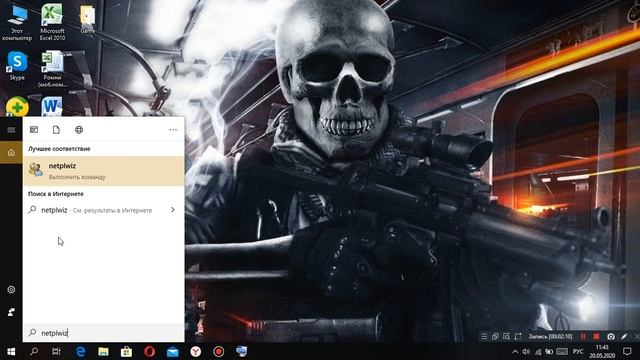The image size is (640, 360).
Task: Open the Этот компьютер desktop icon
Action: click(x=17, y=22)
